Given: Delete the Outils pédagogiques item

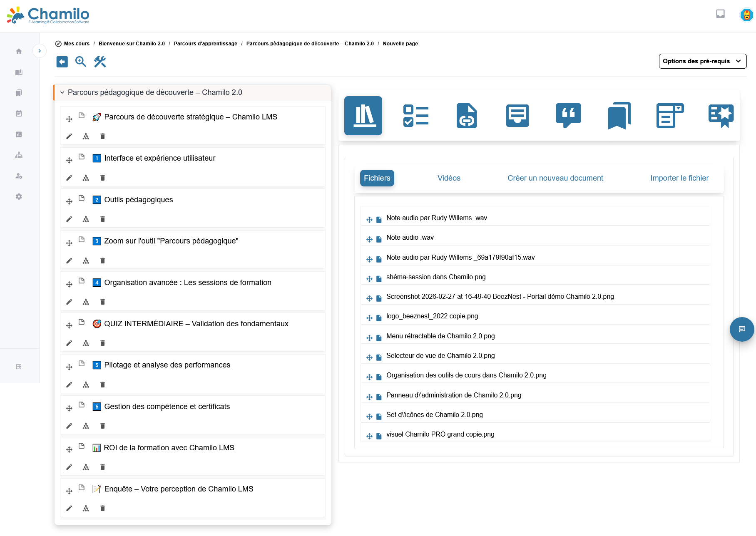Looking at the screenshot, I should 102,219.
